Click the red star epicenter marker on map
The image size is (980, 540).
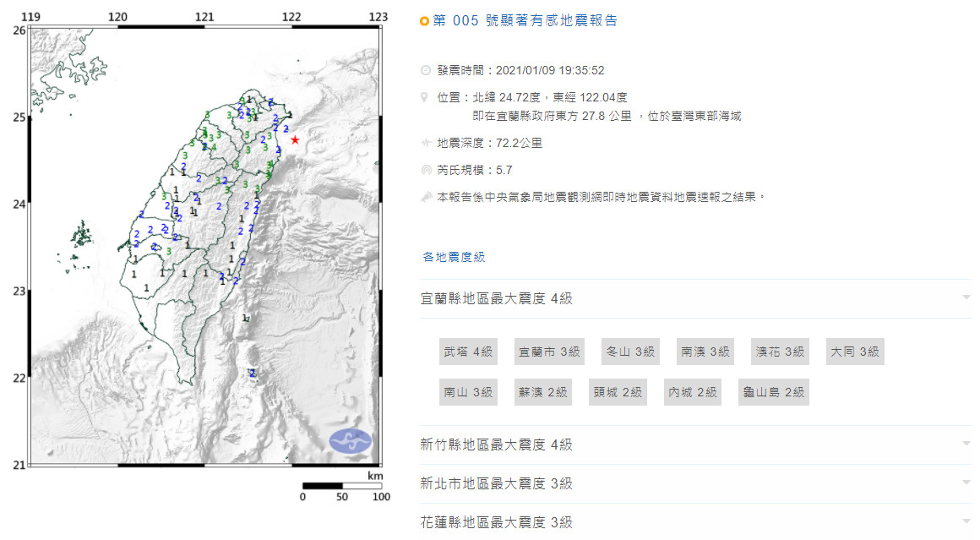pos(295,140)
